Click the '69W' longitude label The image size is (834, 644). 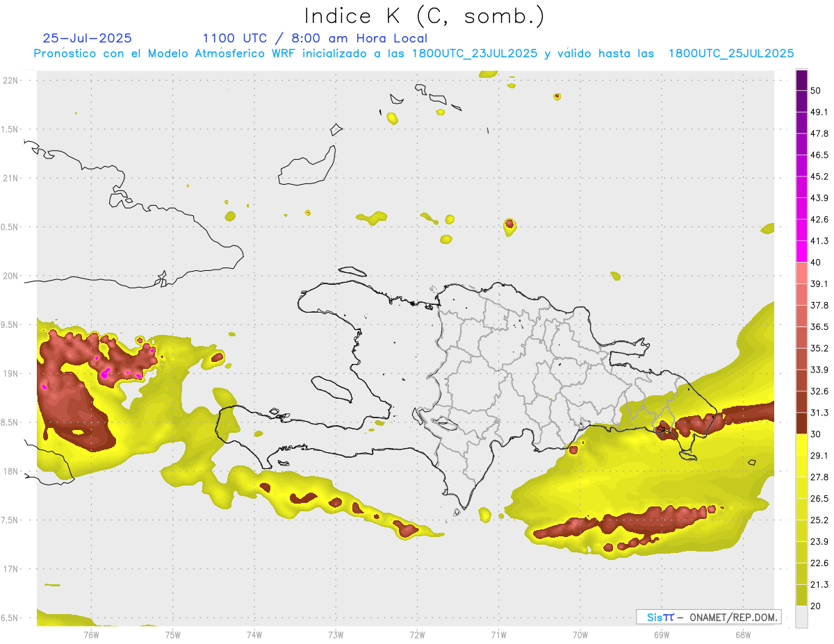(662, 635)
